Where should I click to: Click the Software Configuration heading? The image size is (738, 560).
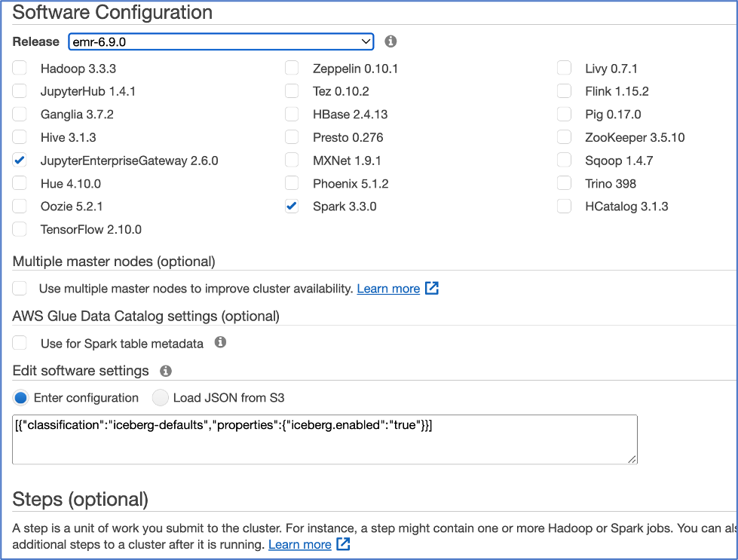click(112, 12)
